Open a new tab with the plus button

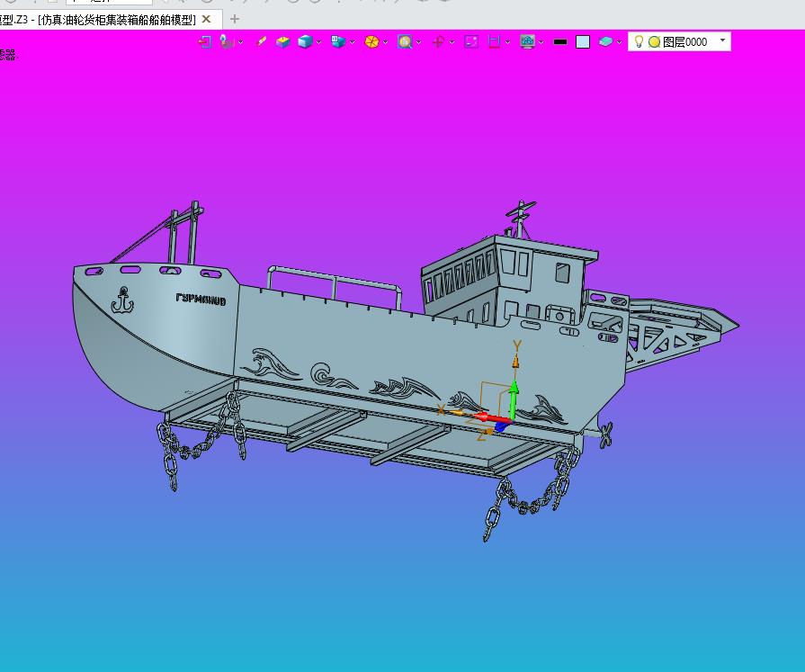pyautogui.click(x=235, y=19)
